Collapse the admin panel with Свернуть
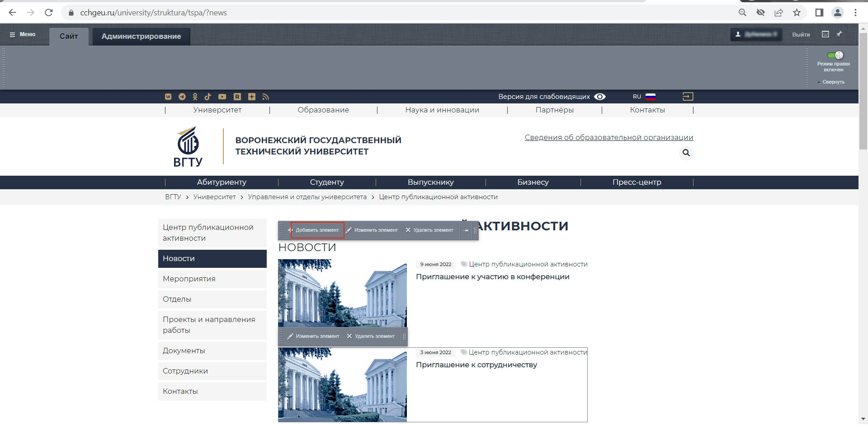The width and height of the screenshot is (868, 425). [x=833, y=82]
